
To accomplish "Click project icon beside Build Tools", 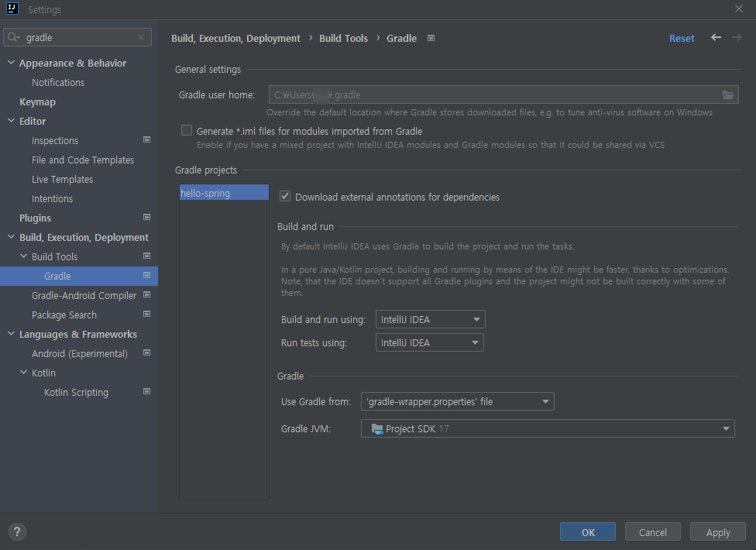I will 147,256.
